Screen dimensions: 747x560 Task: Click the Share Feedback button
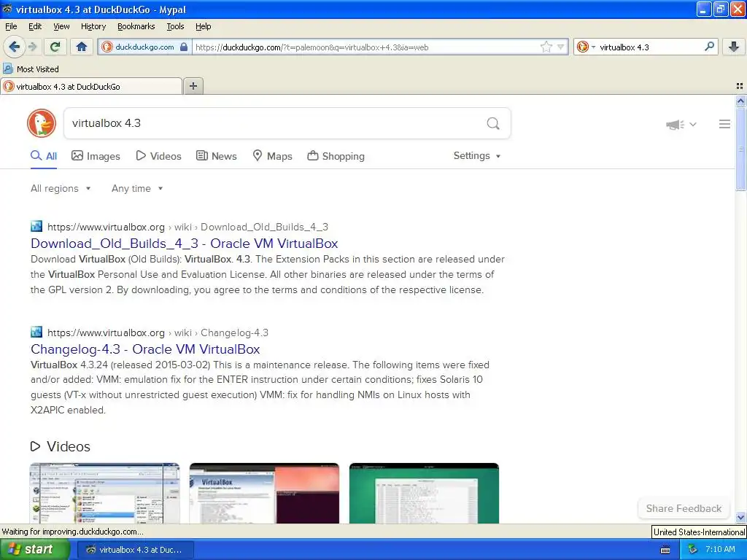684,508
